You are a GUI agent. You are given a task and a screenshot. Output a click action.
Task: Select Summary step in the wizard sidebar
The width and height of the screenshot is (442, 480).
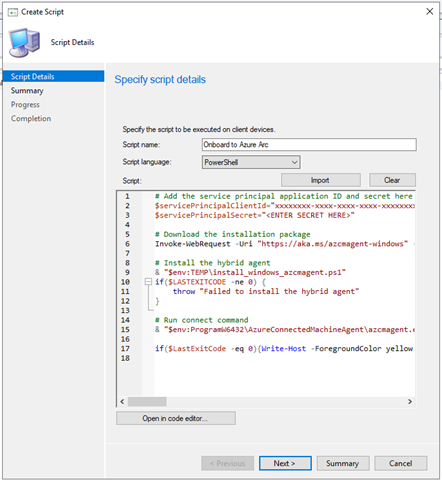27,91
